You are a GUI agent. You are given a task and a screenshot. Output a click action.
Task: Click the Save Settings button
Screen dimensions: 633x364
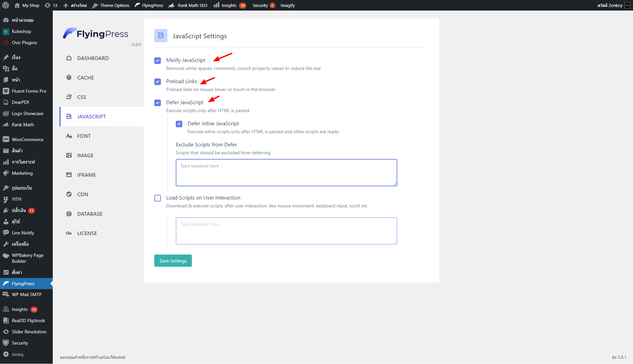click(x=173, y=261)
